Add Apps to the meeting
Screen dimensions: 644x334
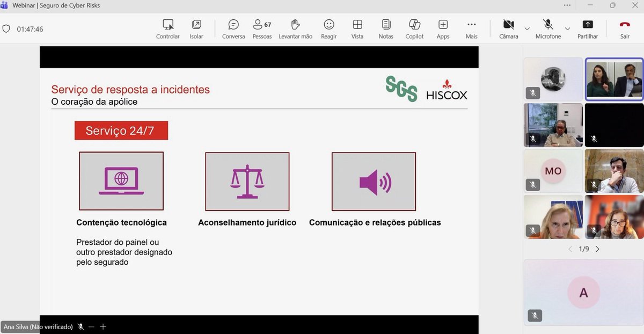pos(443,29)
